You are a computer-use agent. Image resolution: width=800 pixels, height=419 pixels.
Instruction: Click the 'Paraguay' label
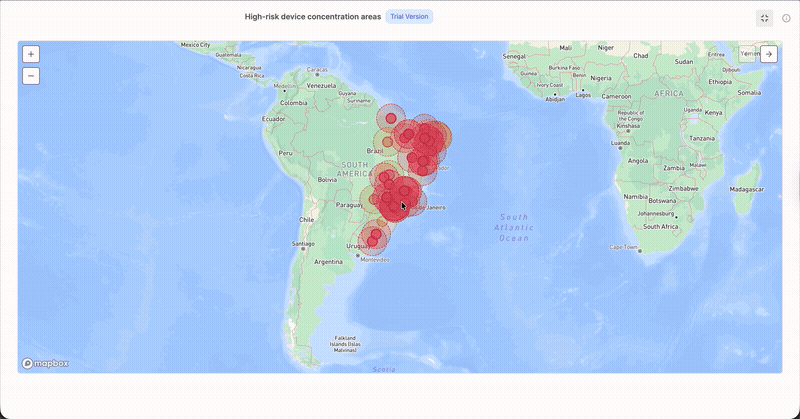click(349, 205)
